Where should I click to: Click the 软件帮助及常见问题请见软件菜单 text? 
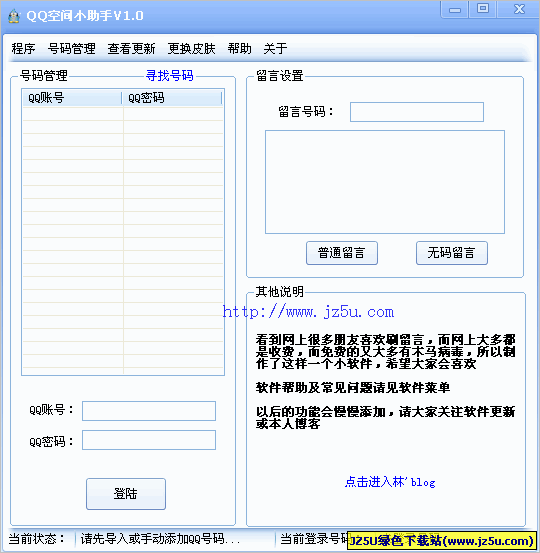pos(353,388)
